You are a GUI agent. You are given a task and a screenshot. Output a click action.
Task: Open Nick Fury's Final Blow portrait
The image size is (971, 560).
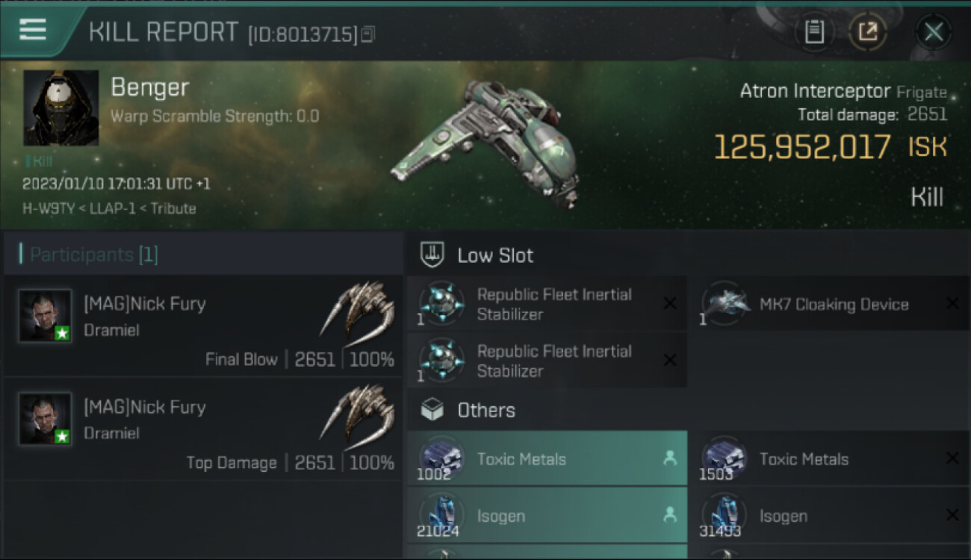tap(46, 316)
